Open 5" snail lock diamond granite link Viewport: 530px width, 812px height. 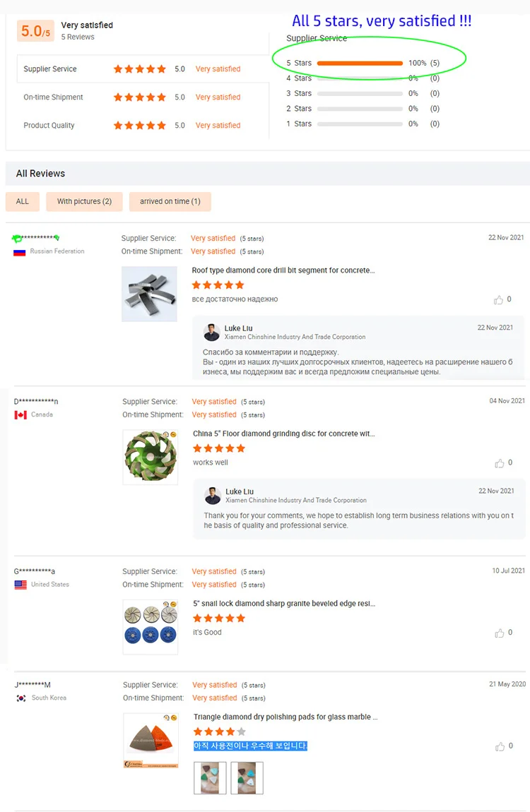point(284,604)
